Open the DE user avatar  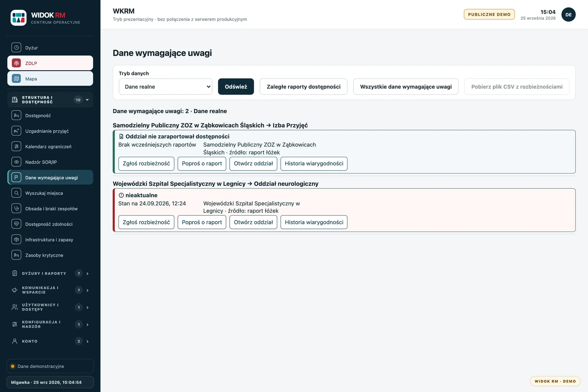tap(569, 15)
